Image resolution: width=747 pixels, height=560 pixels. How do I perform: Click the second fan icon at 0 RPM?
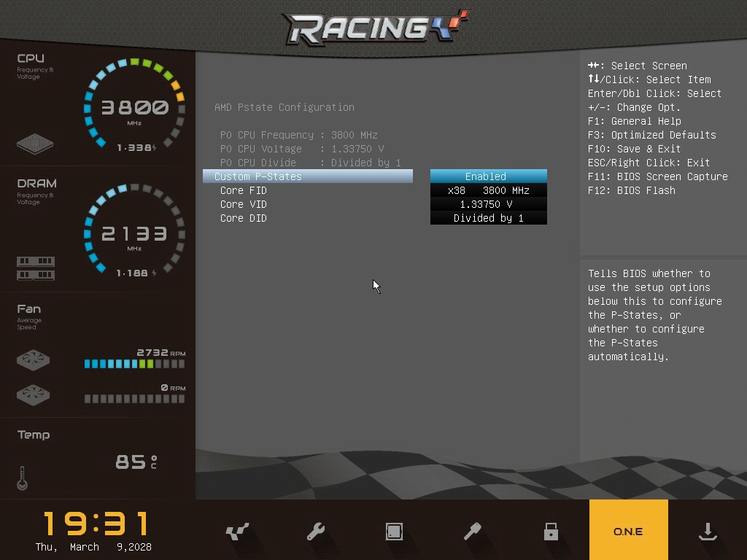(x=33, y=394)
